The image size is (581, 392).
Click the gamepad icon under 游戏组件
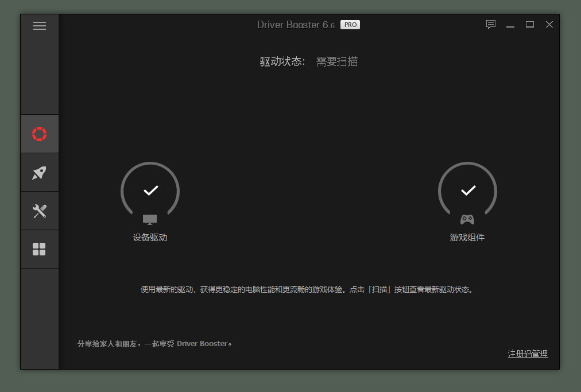point(467,219)
